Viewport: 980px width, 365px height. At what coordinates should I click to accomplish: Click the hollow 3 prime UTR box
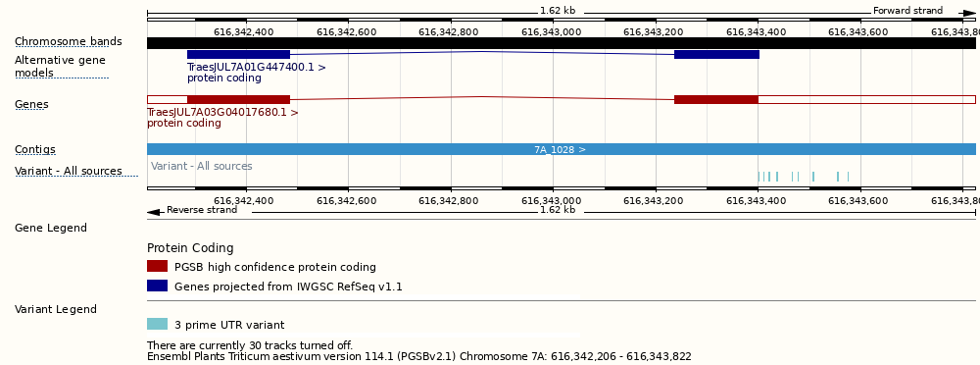(x=867, y=99)
